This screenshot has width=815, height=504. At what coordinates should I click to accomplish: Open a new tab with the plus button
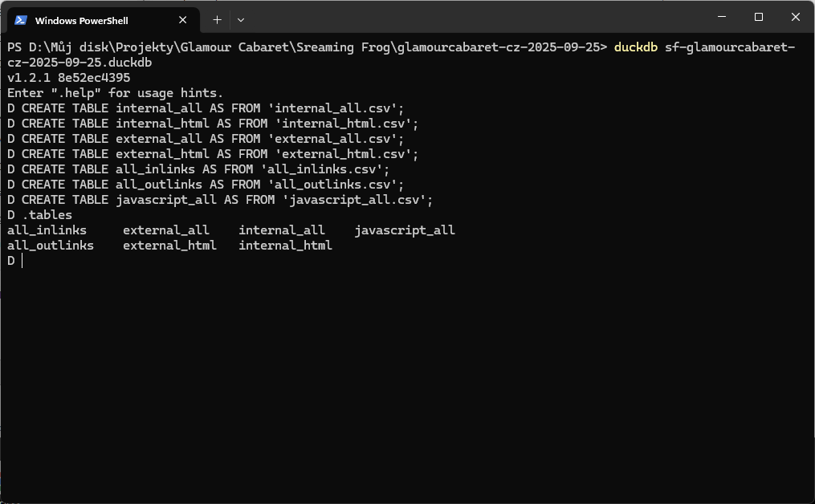[x=217, y=19]
